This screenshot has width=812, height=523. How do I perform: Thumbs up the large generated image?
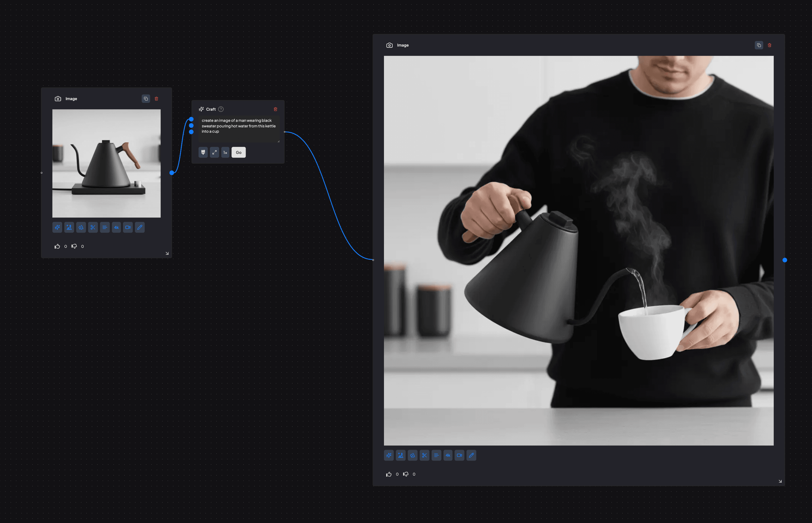tap(389, 474)
